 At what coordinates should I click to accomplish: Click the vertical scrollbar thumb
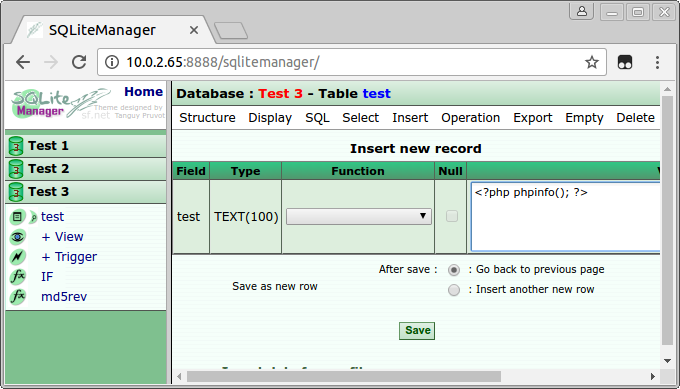point(667,221)
